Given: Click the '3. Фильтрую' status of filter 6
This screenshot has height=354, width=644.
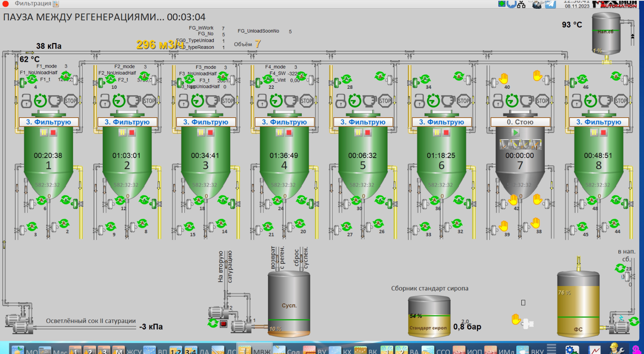Looking at the screenshot, I should (442, 122).
